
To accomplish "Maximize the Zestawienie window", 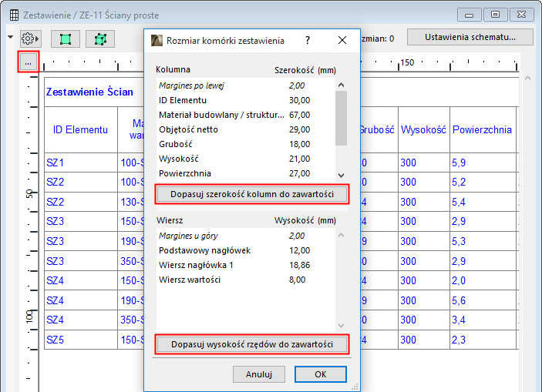I will tap(495, 15).
